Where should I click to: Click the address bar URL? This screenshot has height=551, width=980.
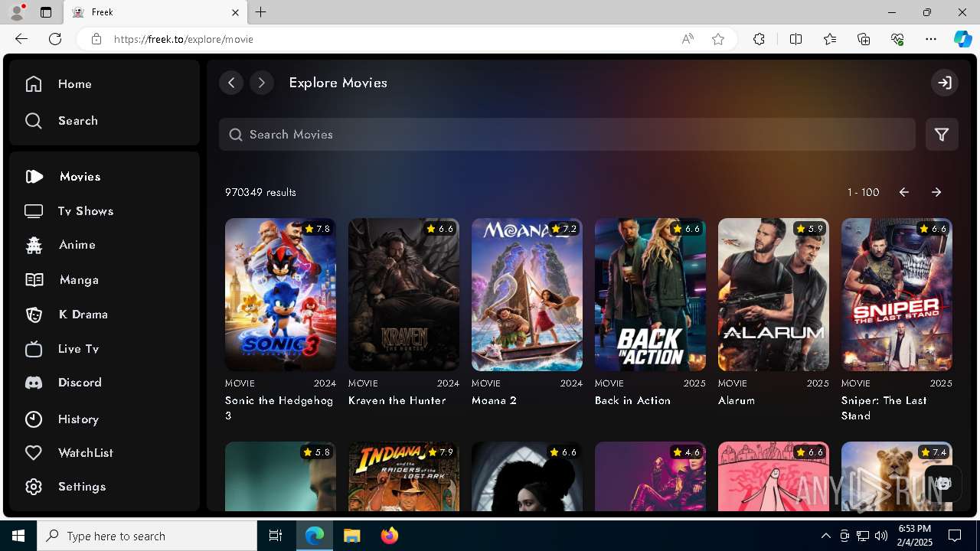184,39
